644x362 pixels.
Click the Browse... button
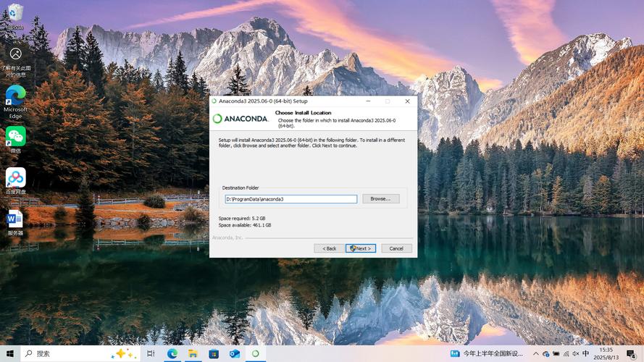(x=381, y=198)
